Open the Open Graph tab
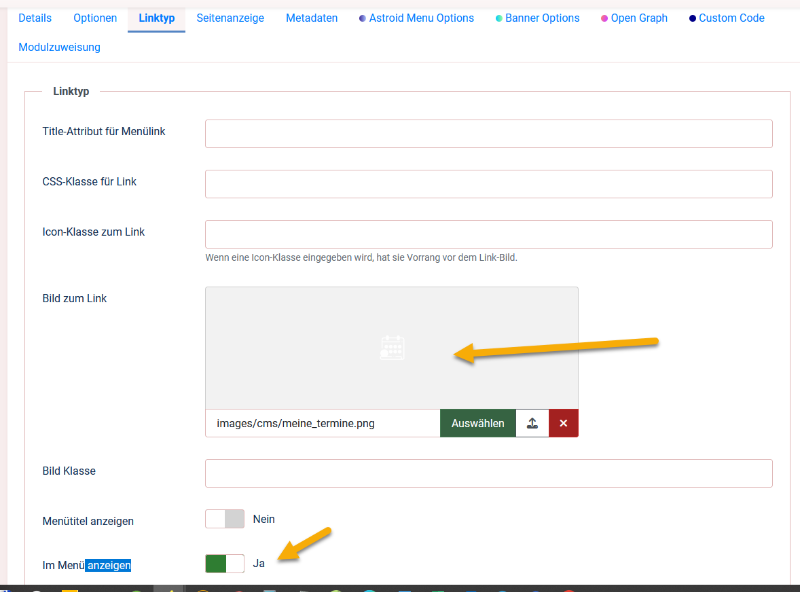 pos(634,18)
